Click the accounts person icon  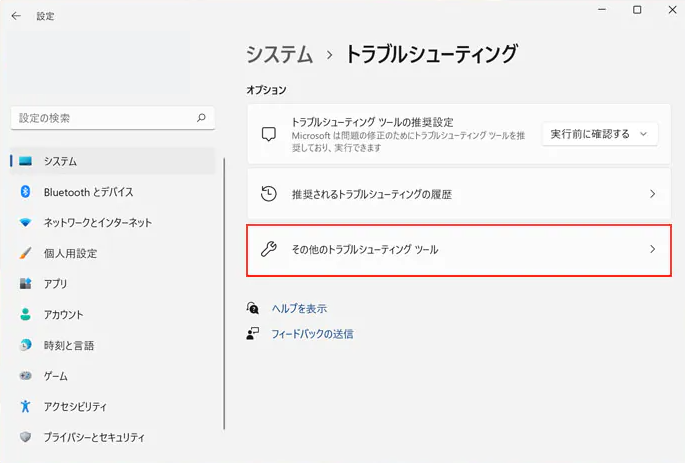pos(26,315)
